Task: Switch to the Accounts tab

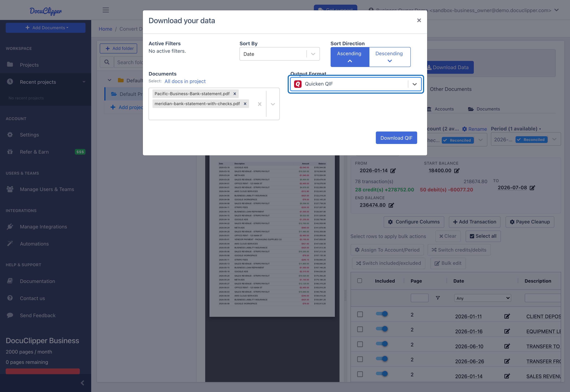Action: click(x=441, y=109)
